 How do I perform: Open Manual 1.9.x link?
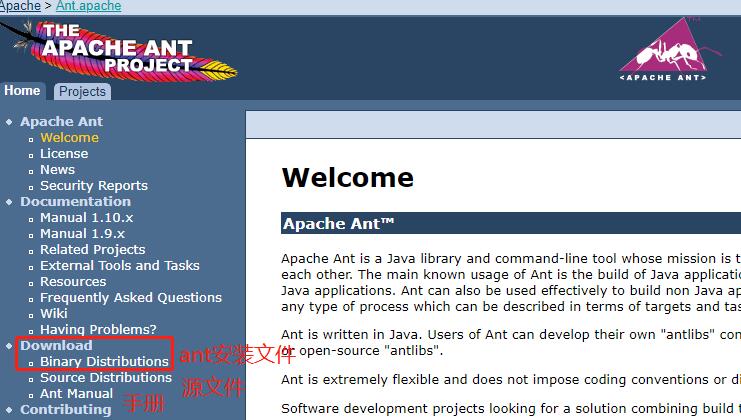pyautogui.click(x=83, y=233)
